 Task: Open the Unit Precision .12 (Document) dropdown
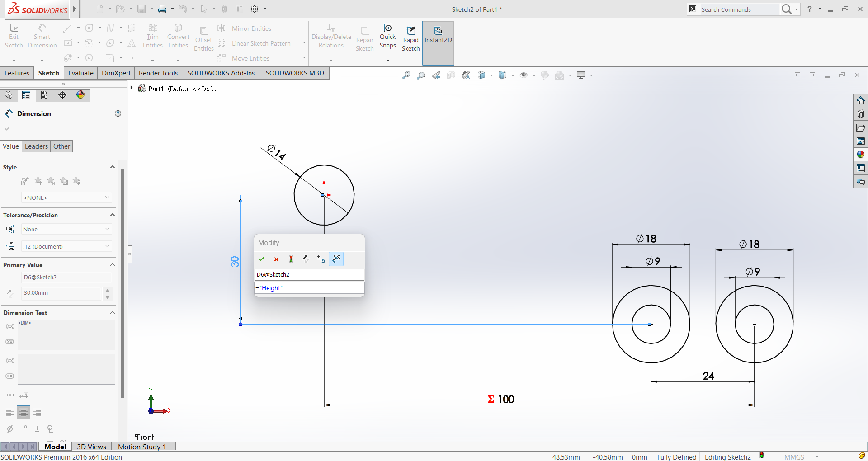(x=66, y=246)
